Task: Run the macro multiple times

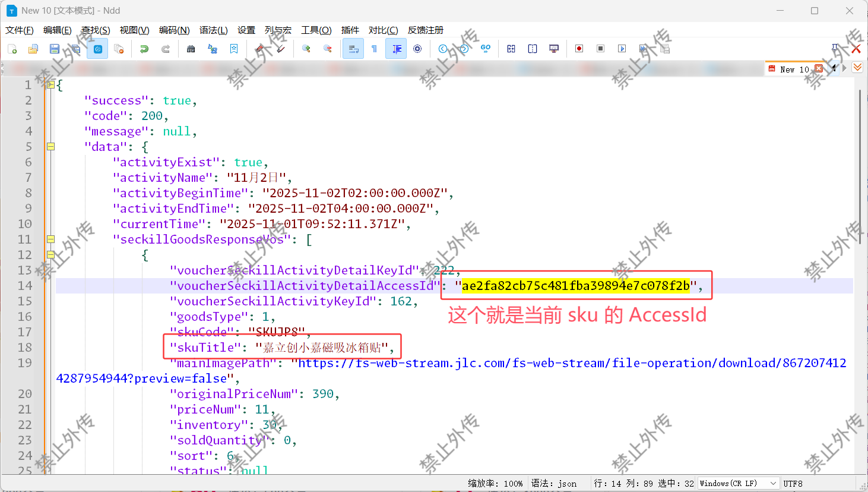Action: (644, 49)
